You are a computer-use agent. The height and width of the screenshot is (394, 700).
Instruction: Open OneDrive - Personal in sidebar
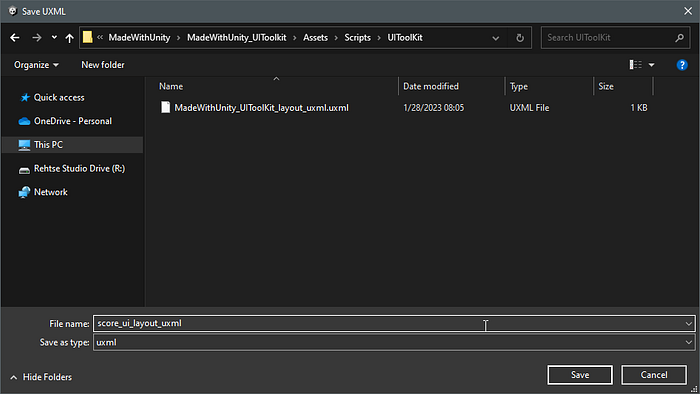(x=73, y=121)
